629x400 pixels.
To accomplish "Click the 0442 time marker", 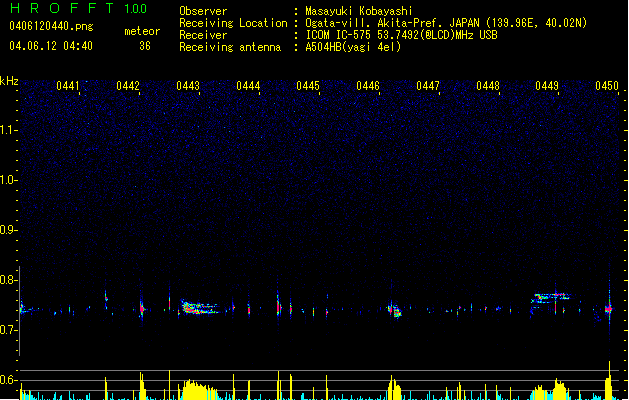I will (x=128, y=86).
